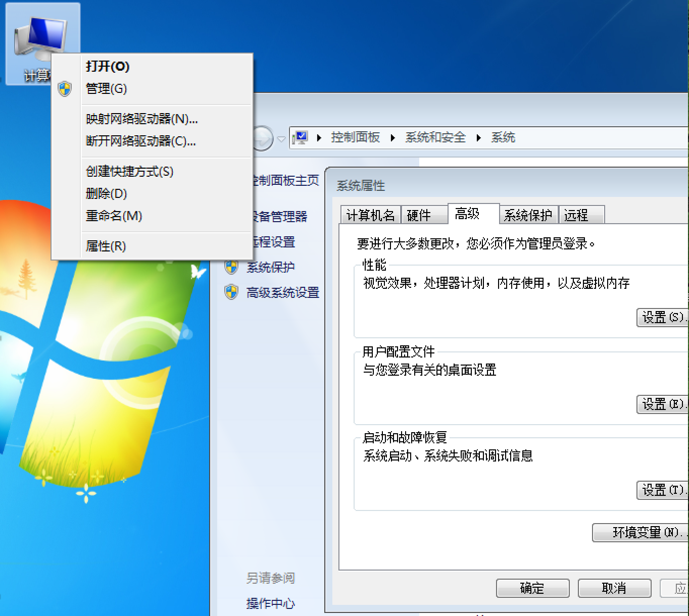Viewport: 689px width, 616px height.
Task: Open Properties (属性) from the context menu
Action: [x=152, y=246]
